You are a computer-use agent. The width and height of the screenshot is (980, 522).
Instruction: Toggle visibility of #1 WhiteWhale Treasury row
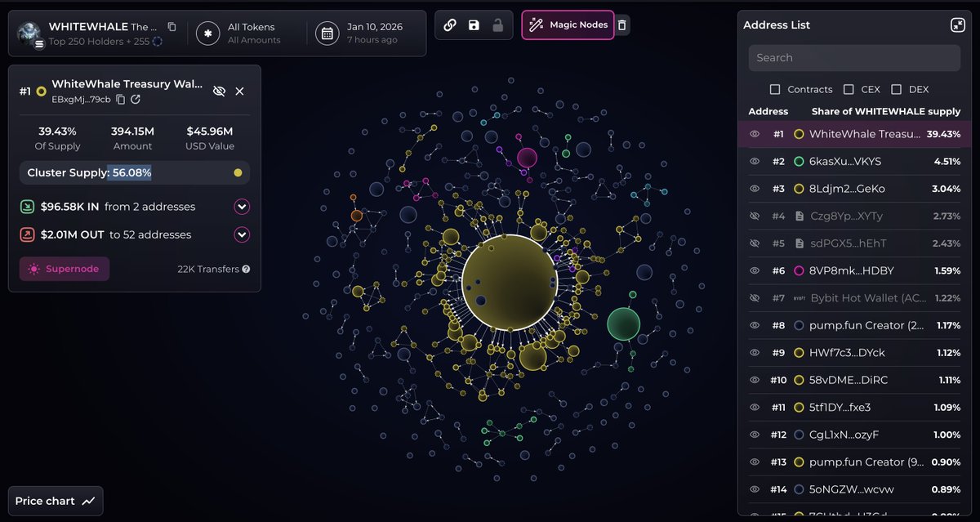click(755, 134)
